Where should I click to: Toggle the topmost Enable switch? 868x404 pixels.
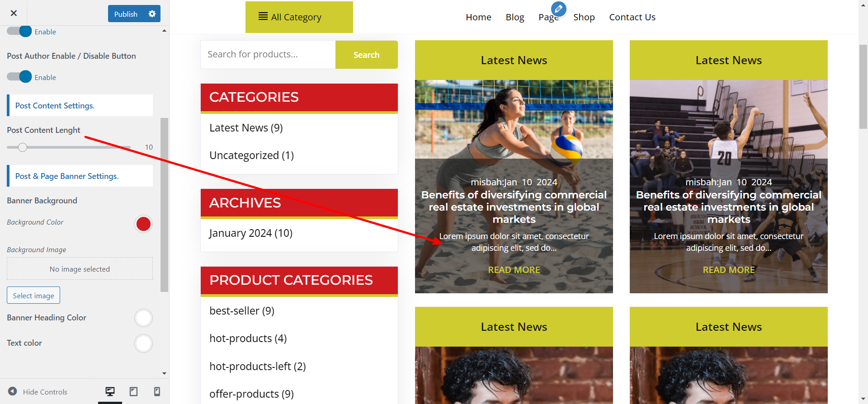pyautogui.click(x=19, y=31)
